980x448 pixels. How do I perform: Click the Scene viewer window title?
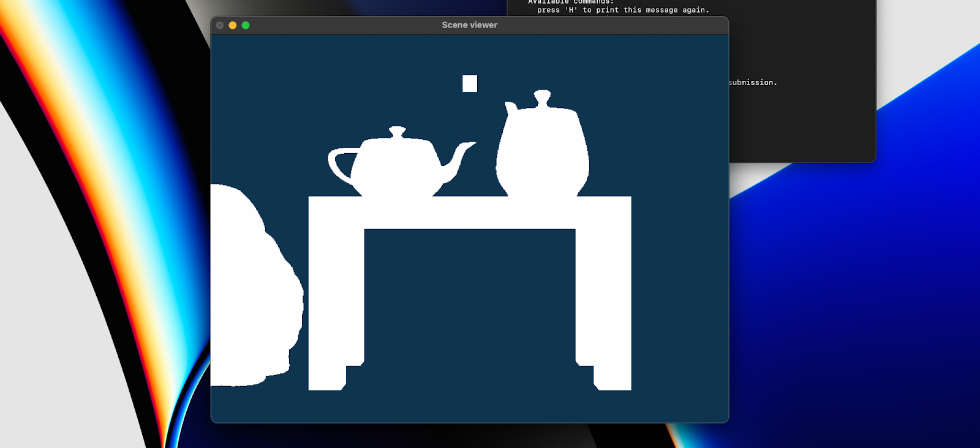tap(469, 25)
